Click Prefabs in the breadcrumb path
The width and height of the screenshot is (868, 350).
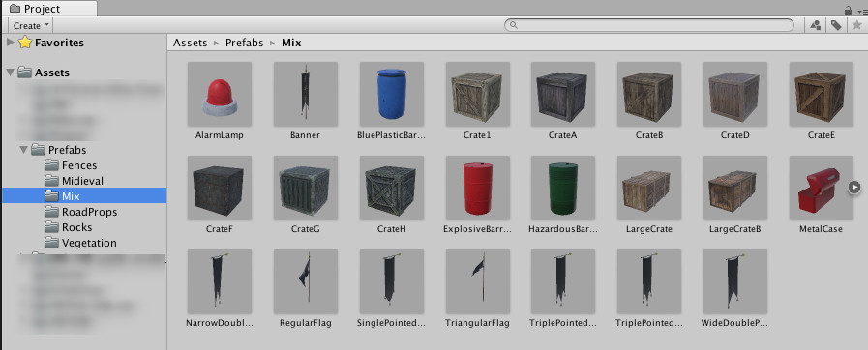click(x=244, y=43)
